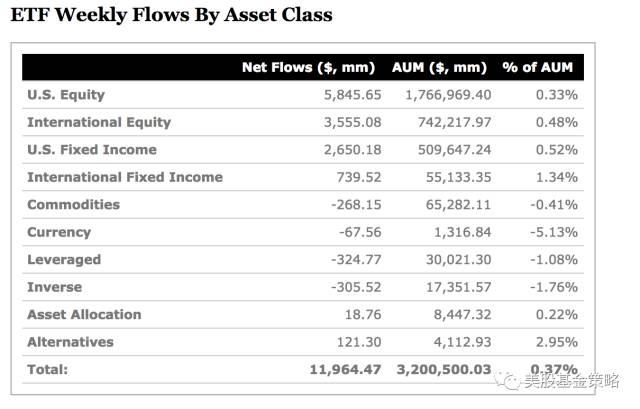
Task: Select the 3,200,500.03 total AUM value
Action: [x=444, y=369]
